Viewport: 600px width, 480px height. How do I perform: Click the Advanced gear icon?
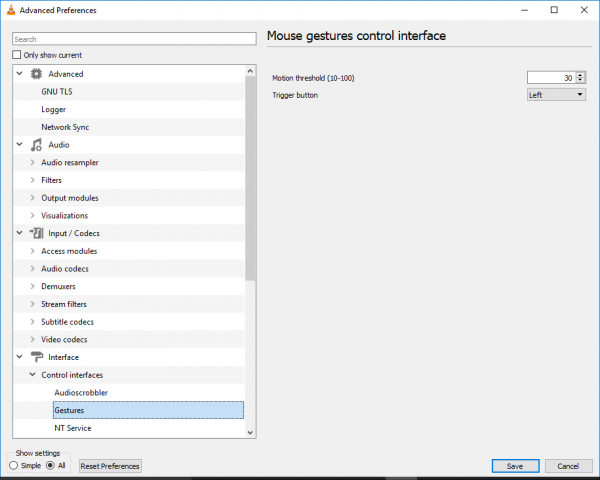[37, 74]
